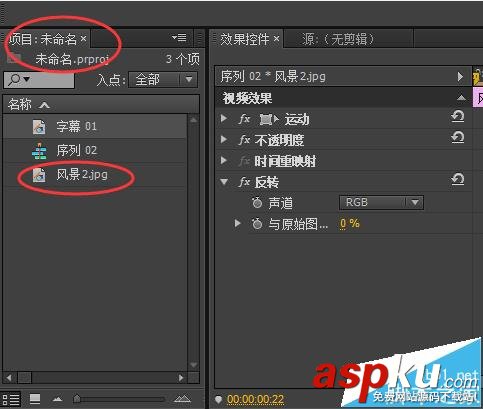Click the 序列 02 sequence icon
Image resolution: width=483 pixels, height=409 pixels.
click(x=39, y=151)
